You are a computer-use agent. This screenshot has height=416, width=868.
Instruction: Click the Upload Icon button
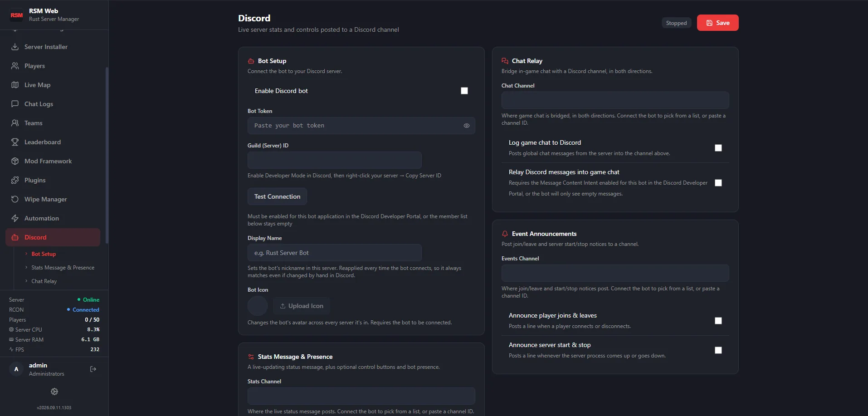(x=301, y=306)
